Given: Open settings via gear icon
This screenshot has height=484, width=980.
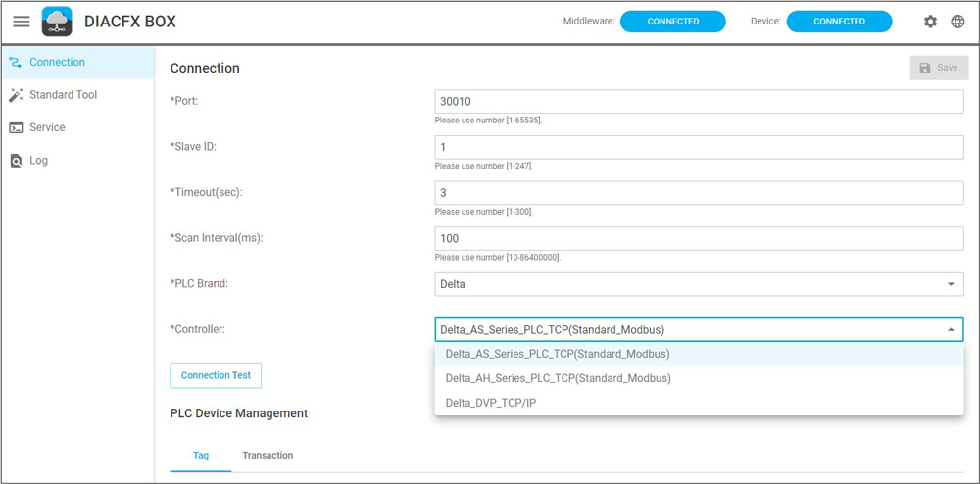Looking at the screenshot, I should 930,22.
